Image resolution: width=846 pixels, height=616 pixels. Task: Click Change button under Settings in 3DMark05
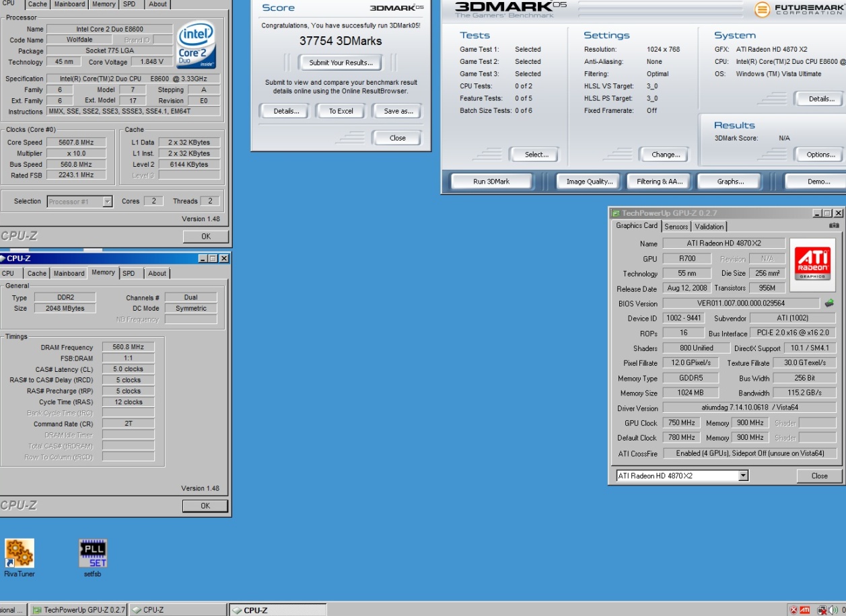[666, 155]
